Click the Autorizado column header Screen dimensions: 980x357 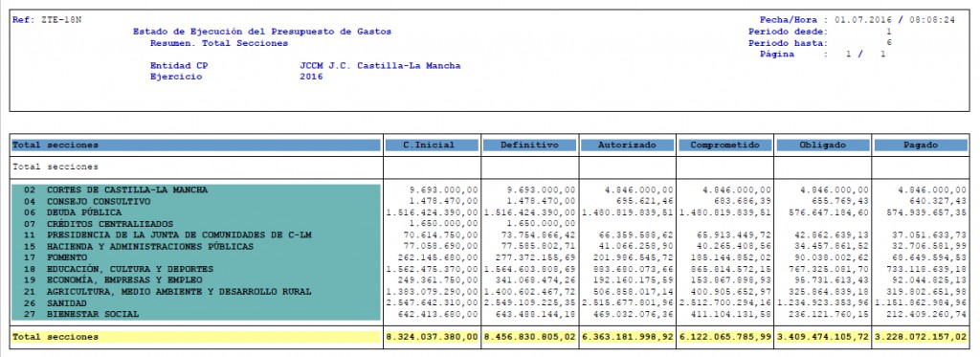tap(627, 145)
